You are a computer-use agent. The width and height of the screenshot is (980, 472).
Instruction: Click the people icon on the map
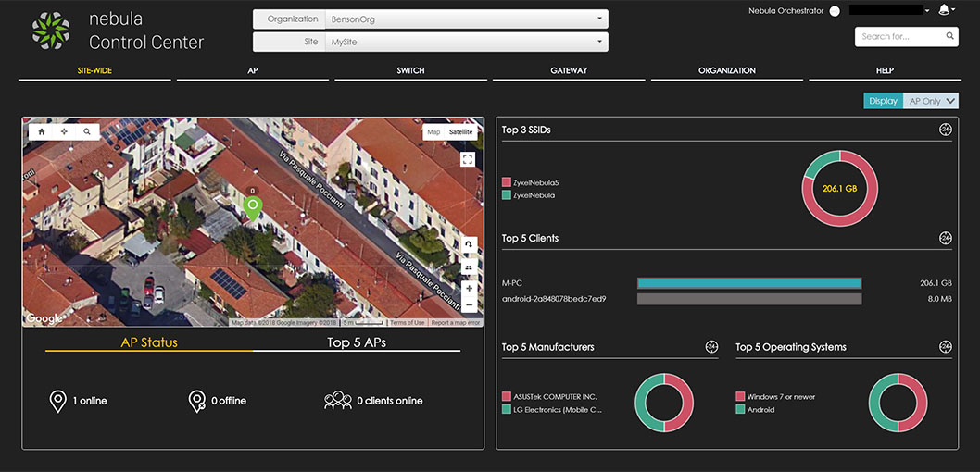(469, 267)
